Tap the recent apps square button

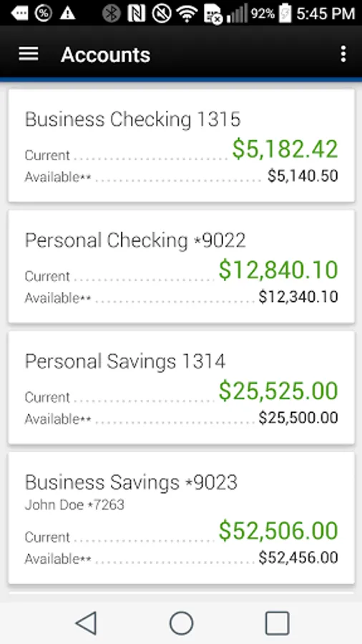(x=277, y=623)
